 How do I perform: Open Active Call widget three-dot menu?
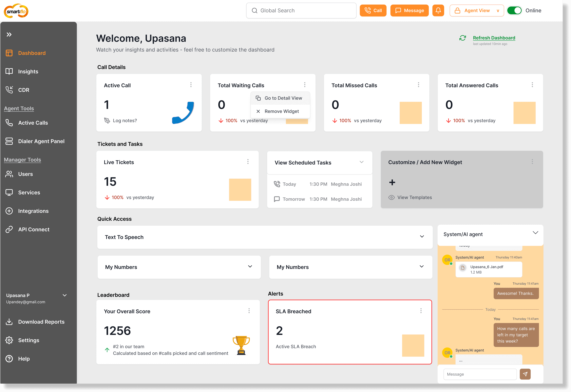(191, 85)
